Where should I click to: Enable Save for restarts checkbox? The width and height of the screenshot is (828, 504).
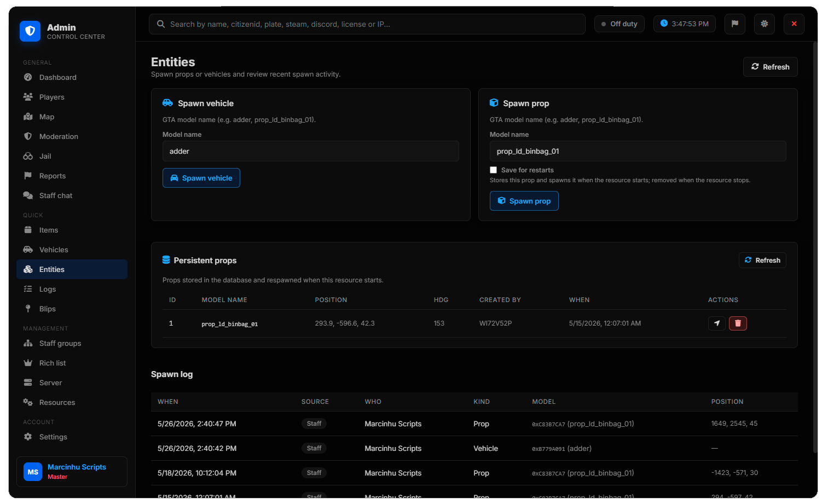point(493,170)
